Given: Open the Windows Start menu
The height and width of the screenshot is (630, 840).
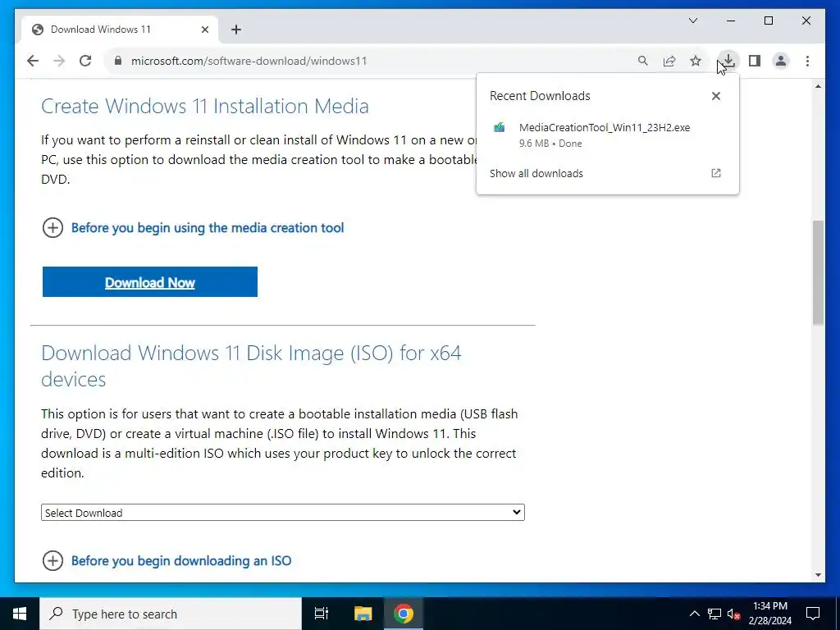Looking at the screenshot, I should [20, 614].
